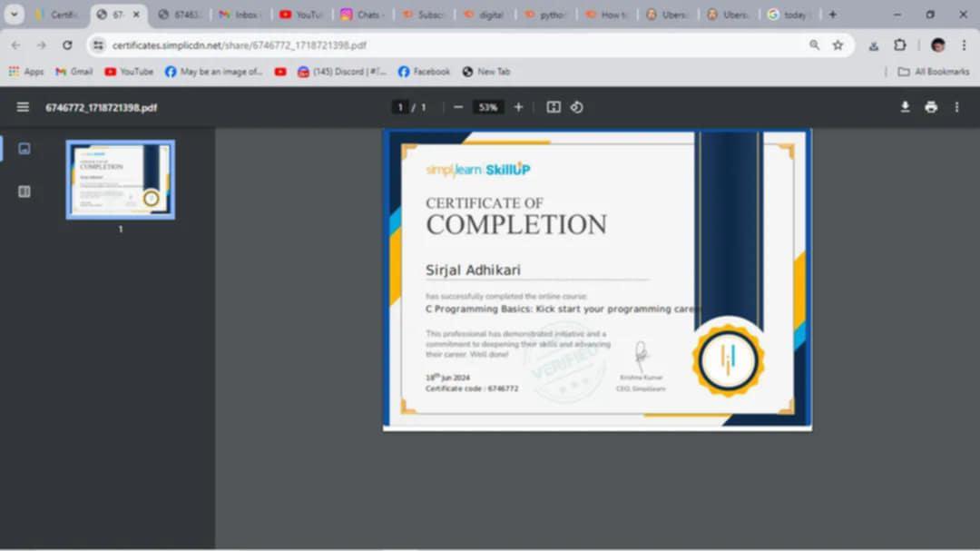This screenshot has width=980, height=551.
Task: Switch to the 'today' Google tab
Action: click(789, 15)
